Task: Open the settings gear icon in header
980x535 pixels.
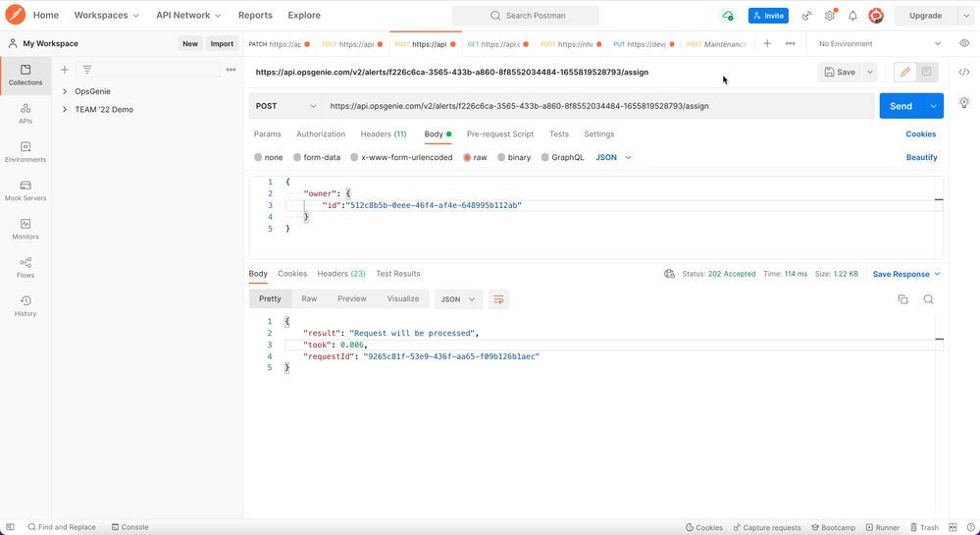Action: 829,16
